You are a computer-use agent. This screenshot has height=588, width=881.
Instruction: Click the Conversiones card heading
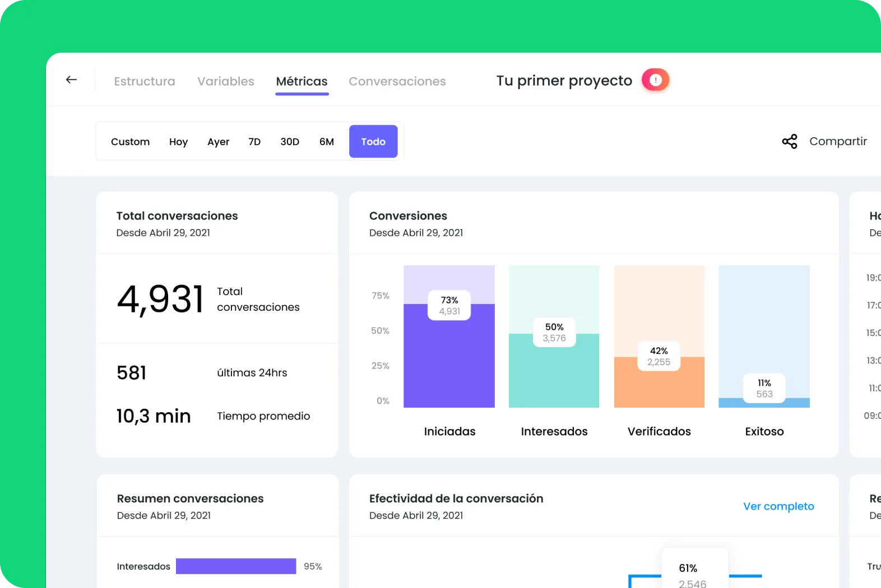click(x=408, y=216)
